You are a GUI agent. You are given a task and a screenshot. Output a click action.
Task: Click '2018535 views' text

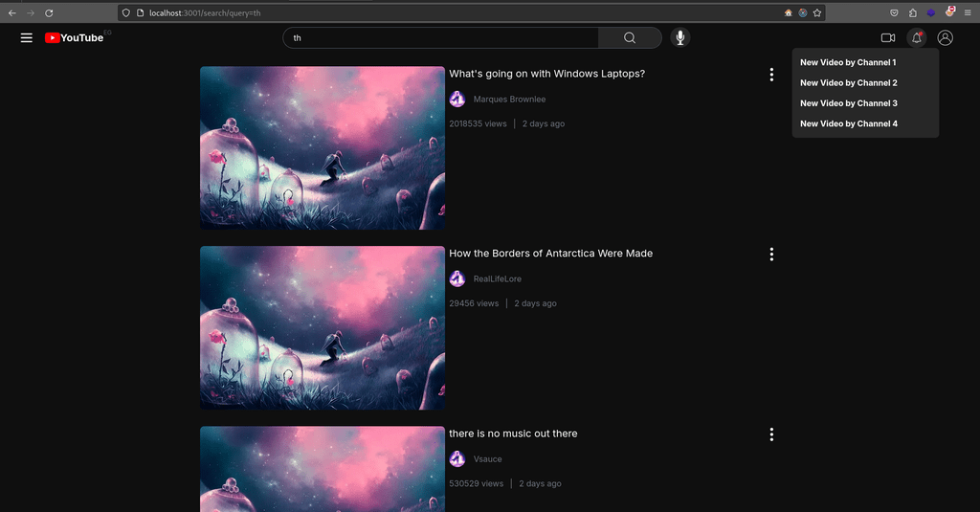(x=478, y=123)
